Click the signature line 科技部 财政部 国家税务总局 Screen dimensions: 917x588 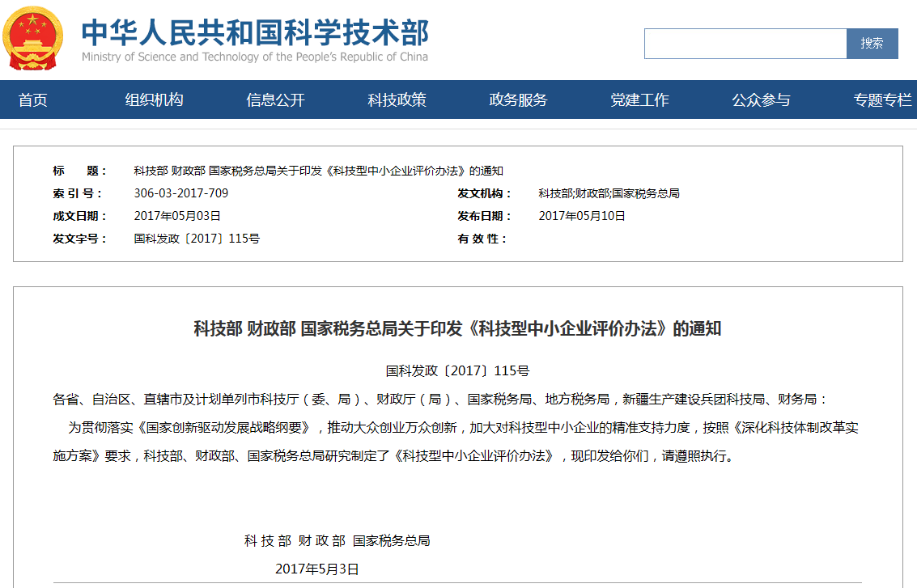point(338,541)
